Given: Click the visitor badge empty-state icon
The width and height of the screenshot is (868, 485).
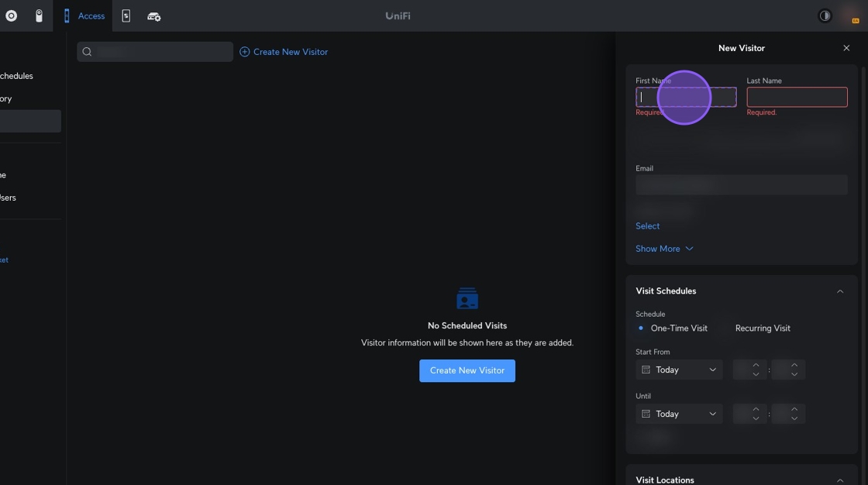Looking at the screenshot, I should click(x=467, y=298).
